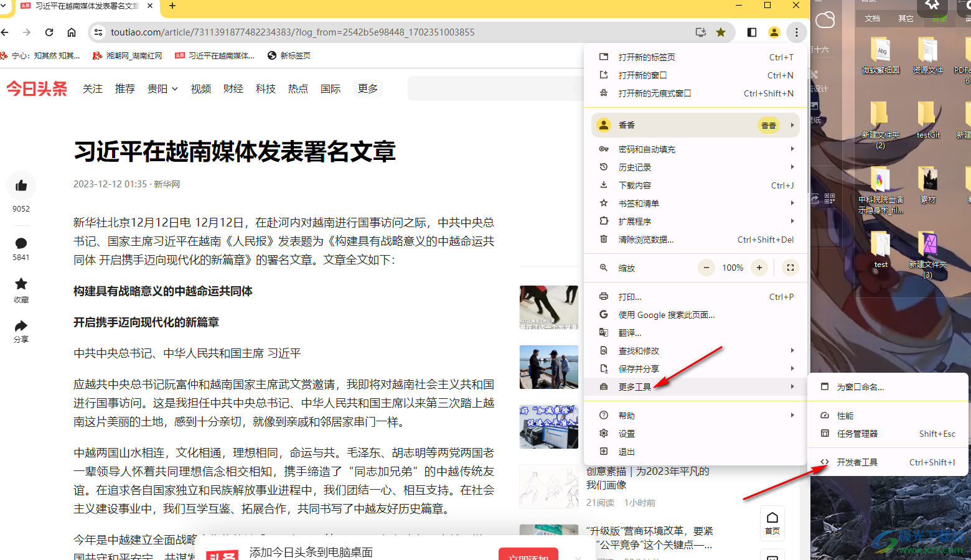The image size is (971, 560).
Task: Open 新标签页 bookmark
Action: click(289, 56)
